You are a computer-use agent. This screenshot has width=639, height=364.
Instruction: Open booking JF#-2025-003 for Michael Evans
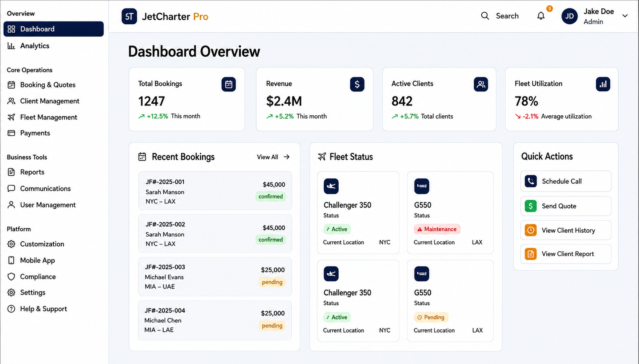(215, 277)
